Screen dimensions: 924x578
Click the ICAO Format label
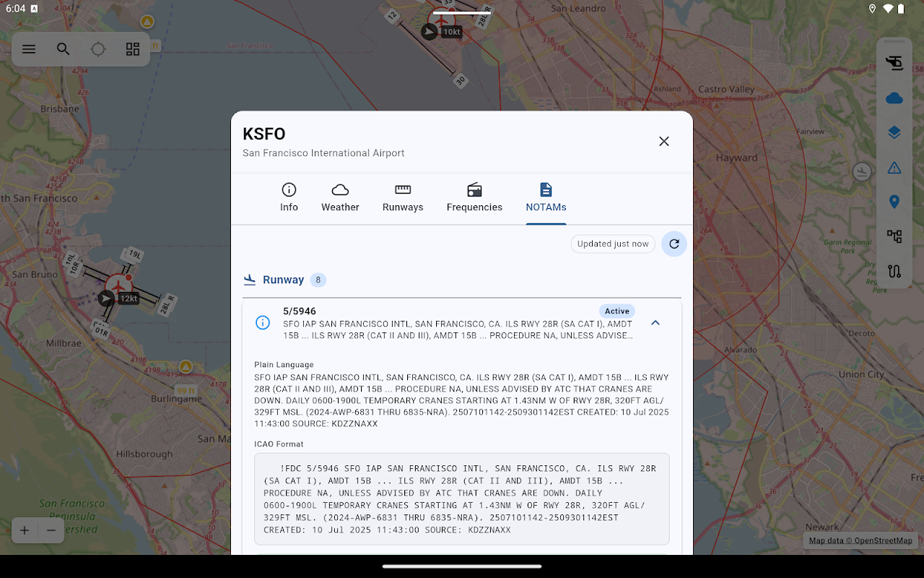click(279, 444)
